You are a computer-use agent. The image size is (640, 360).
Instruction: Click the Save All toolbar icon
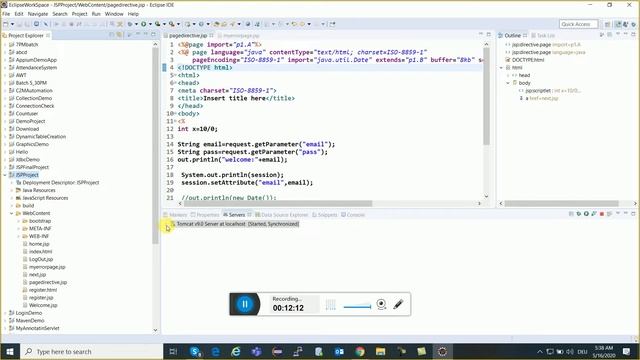tap(27, 24)
